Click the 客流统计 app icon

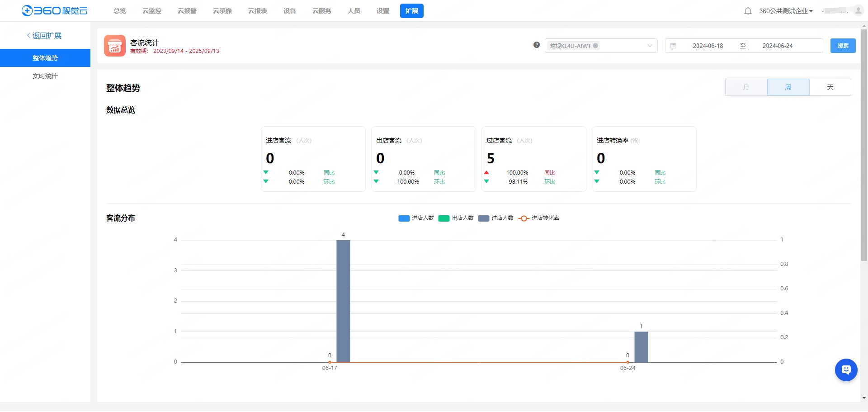tap(115, 46)
